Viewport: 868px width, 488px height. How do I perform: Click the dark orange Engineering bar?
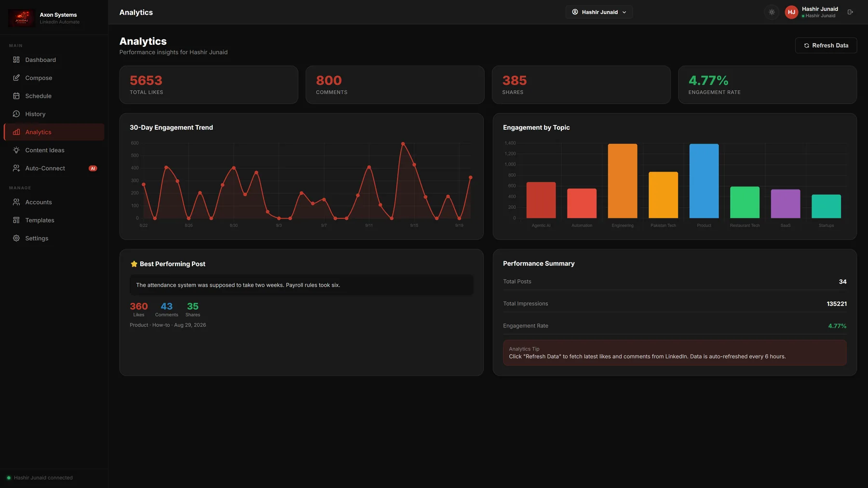(x=623, y=181)
